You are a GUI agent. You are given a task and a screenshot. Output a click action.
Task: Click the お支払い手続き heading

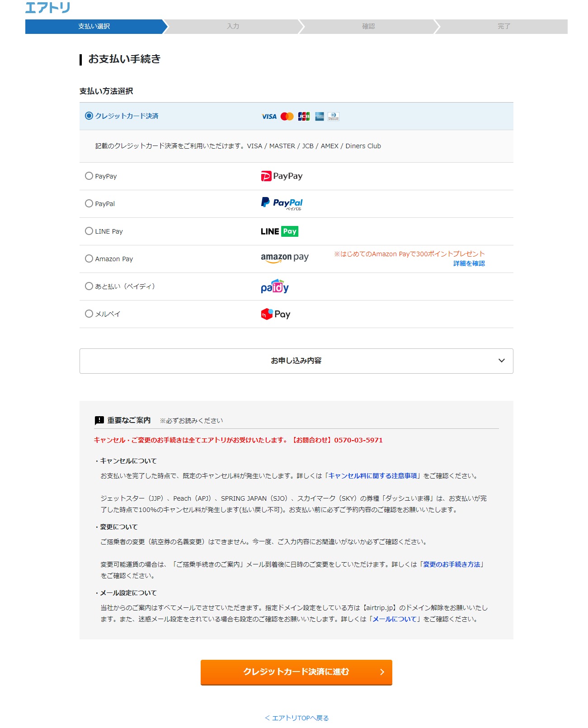point(124,59)
